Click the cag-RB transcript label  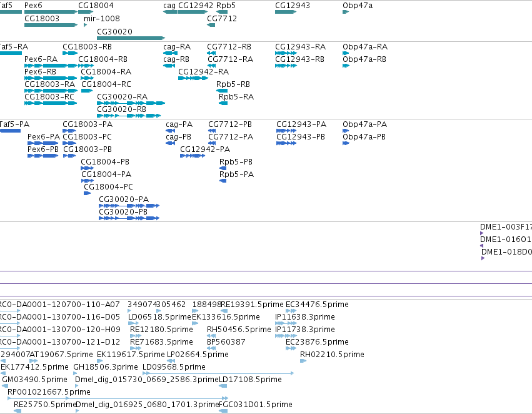[176, 59]
